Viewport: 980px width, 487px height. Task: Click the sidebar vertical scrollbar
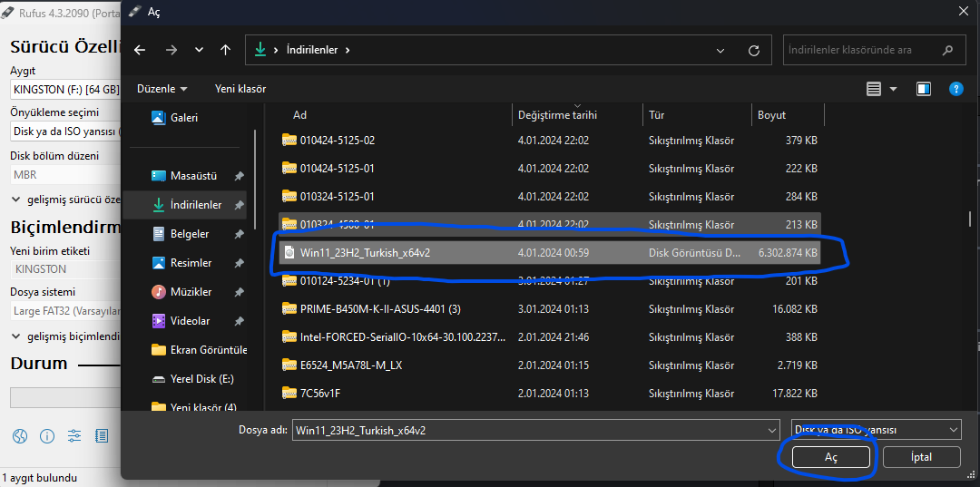point(255,180)
